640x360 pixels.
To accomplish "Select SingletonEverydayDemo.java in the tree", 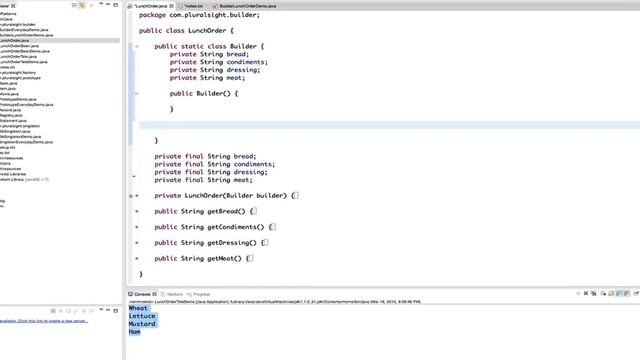I will coord(26,142).
